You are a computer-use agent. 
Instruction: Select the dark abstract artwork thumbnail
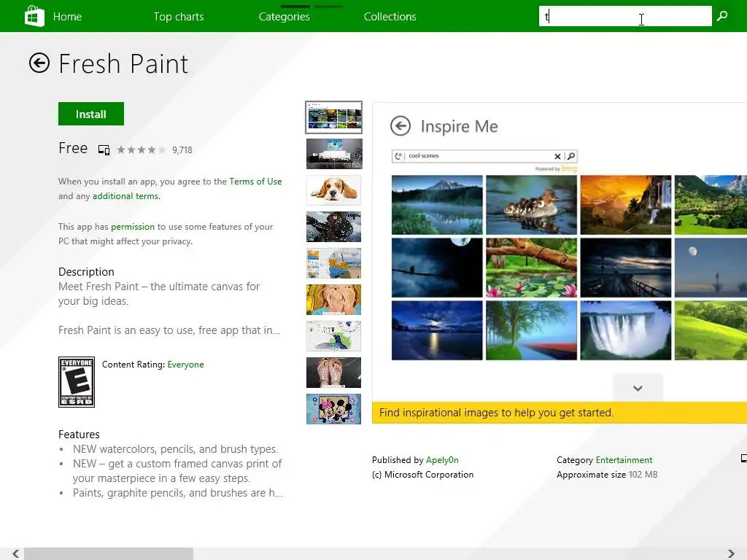(x=333, y=227)
